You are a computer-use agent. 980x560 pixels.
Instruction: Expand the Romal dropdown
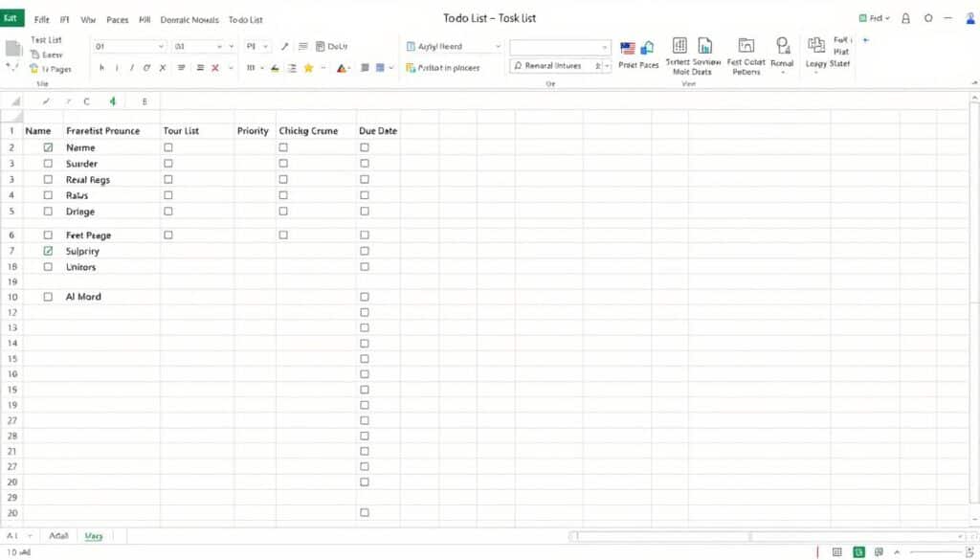[782, 72]
